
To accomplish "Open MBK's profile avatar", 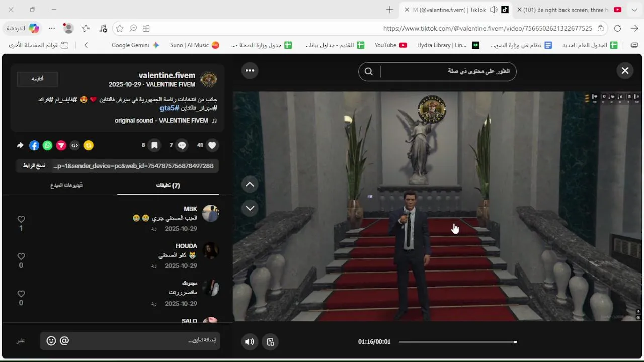I will (x=210, y=213).
